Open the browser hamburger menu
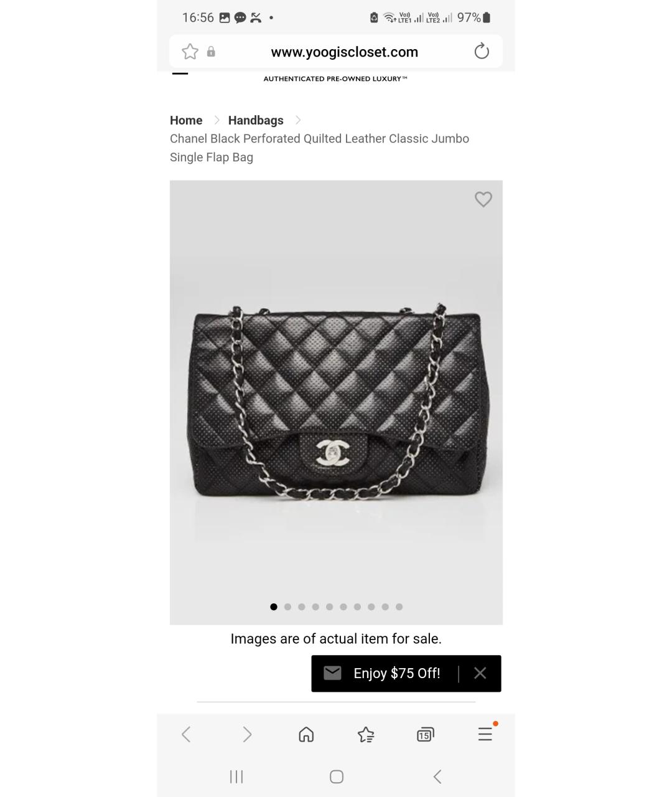Viewport: 672px width, 797px height. [x=485, y=735]
